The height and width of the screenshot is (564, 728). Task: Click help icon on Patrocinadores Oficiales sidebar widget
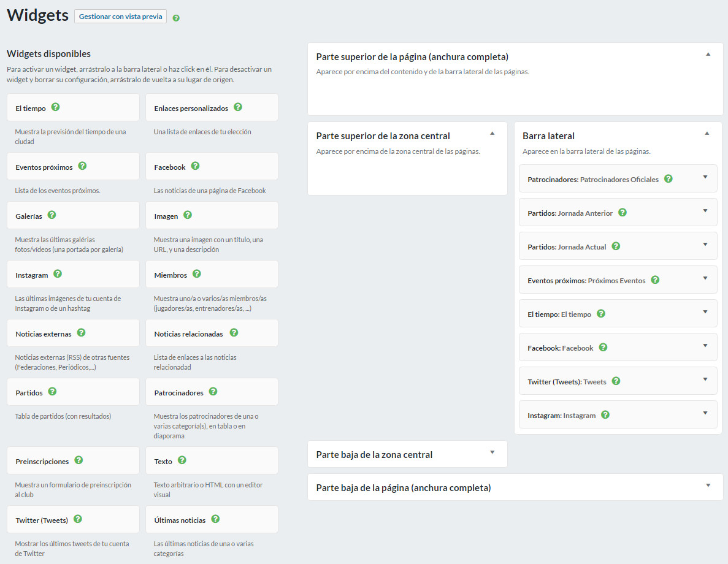point(669,179)
